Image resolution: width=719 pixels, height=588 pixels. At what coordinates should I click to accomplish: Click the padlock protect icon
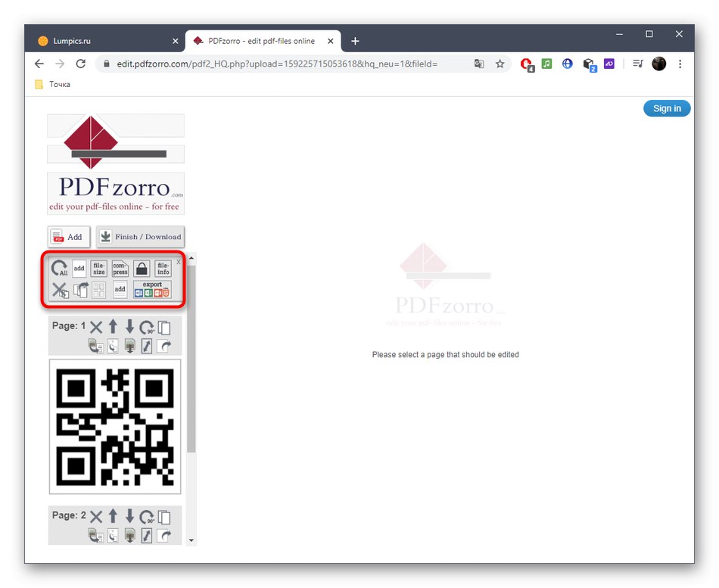(x=142, y=269)
